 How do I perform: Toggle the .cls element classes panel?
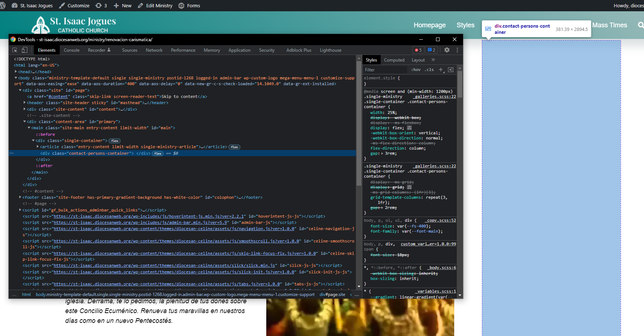[x=429, y=70]
